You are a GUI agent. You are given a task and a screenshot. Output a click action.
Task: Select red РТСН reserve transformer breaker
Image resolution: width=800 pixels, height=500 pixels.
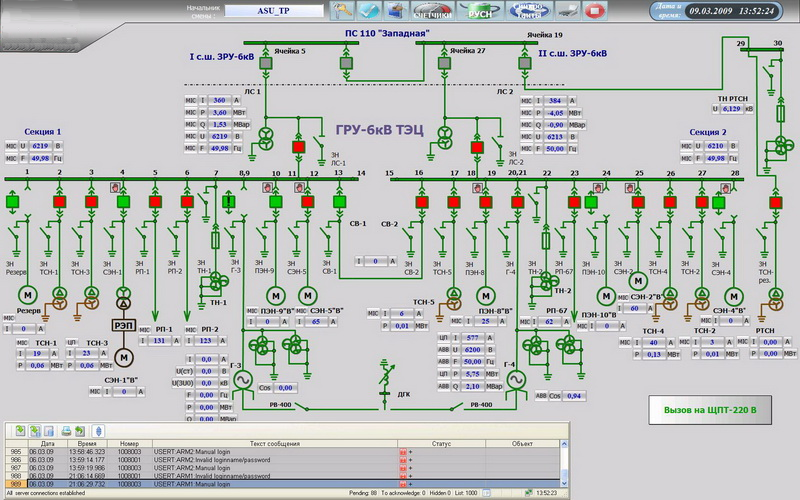(x=776, y=202)
